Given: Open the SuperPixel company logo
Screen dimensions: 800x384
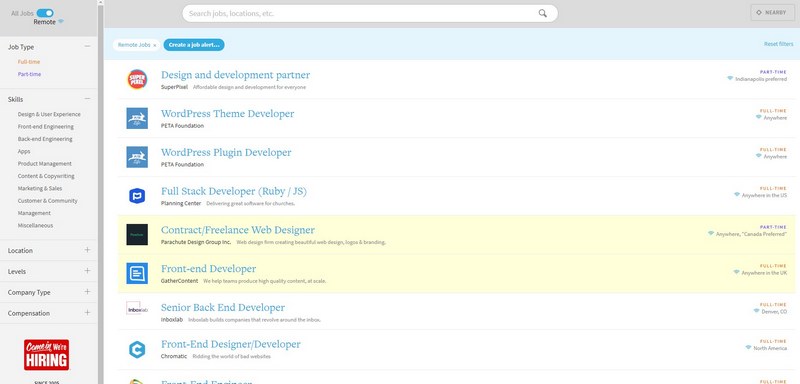Looking at the screenshot, I should click(x=137, y=80).
